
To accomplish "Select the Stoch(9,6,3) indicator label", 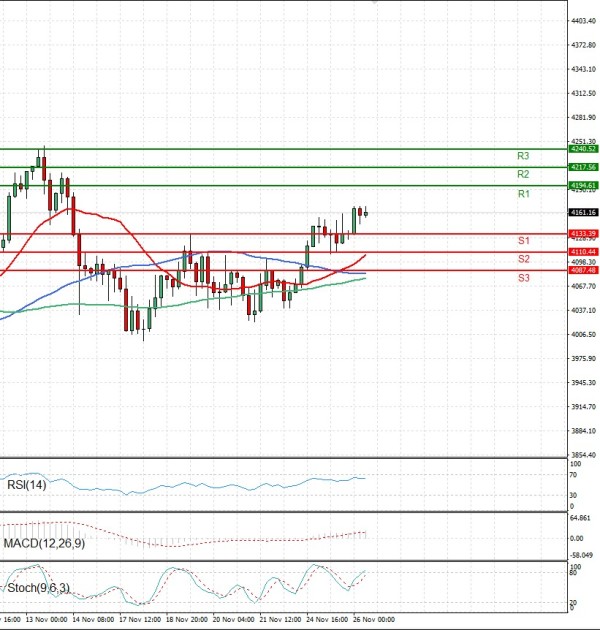I will 38,589.
